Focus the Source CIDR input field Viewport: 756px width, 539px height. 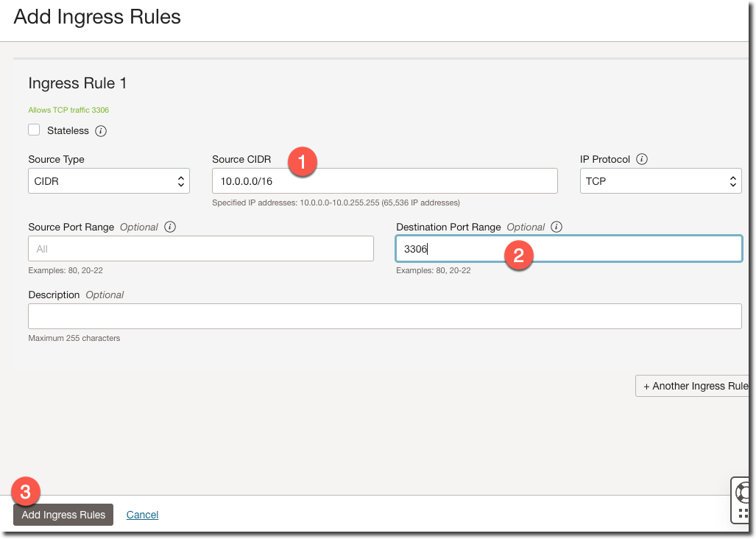click(384, 181)
